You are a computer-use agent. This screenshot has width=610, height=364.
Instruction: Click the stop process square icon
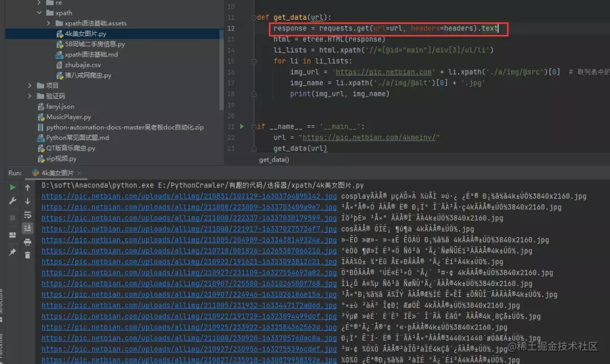click(x=12, y=218)
